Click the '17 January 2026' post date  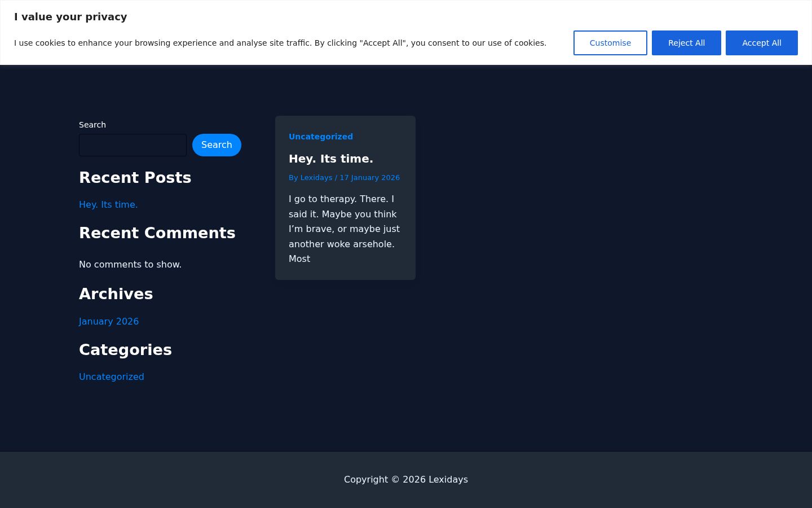[369, 177]
